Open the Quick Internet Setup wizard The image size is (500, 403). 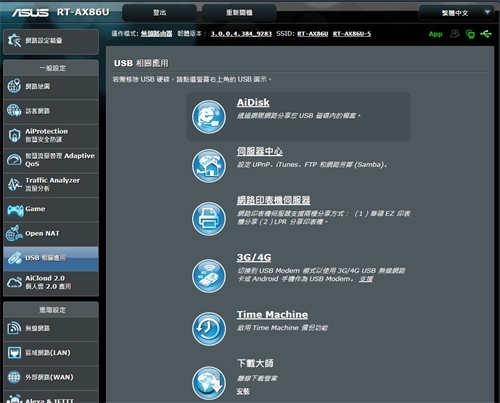click(x=51, y=41)
